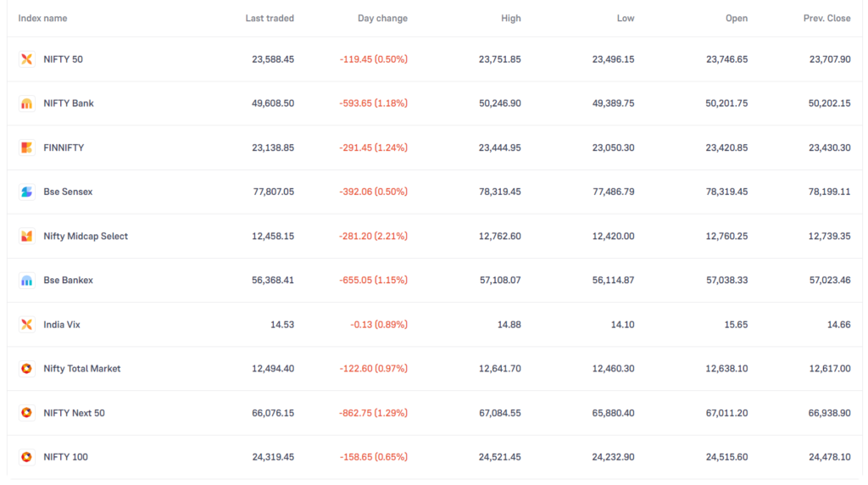Click the Nifty Total Market icon
The width and height of the screenshot is (868, 485).
pyautogui.click(x=26, y=369)
